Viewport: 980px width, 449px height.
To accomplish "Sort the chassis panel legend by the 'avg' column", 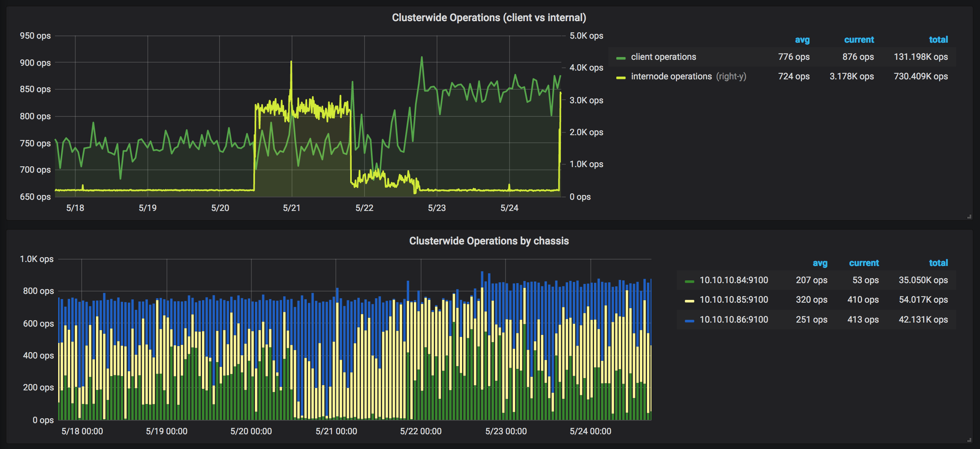I will coord(820,263).
